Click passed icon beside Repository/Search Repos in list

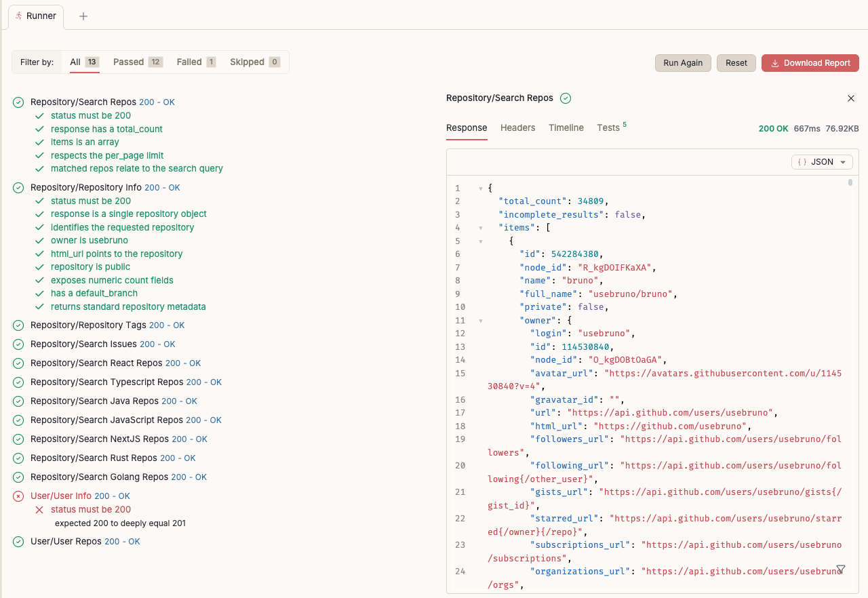click(18, 102)
